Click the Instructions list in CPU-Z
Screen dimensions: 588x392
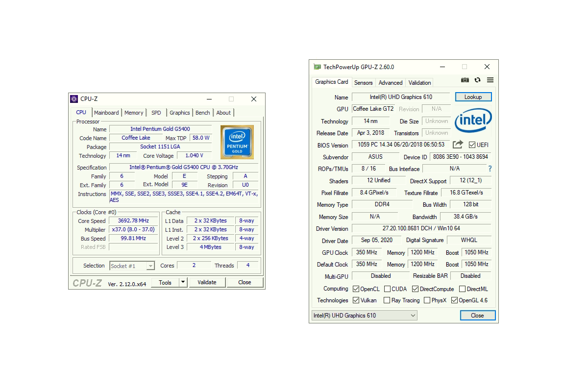tap(183, 196)
